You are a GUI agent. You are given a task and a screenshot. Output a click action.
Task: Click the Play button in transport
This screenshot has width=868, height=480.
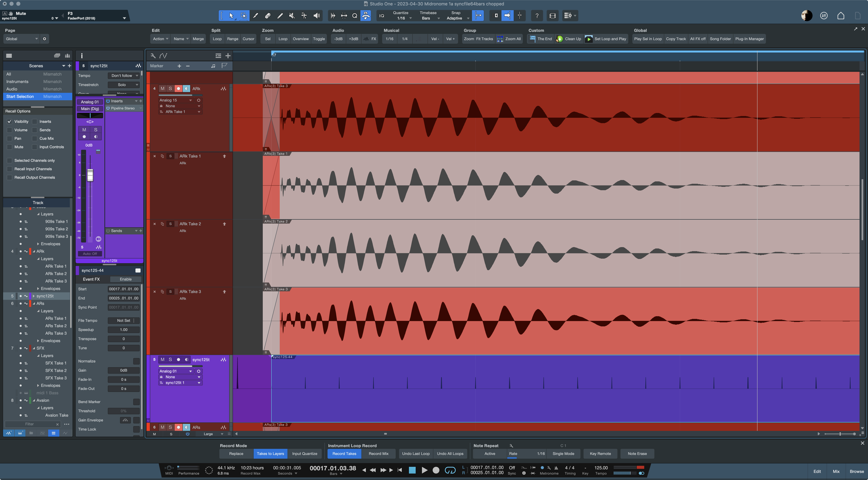coord(424,470)
